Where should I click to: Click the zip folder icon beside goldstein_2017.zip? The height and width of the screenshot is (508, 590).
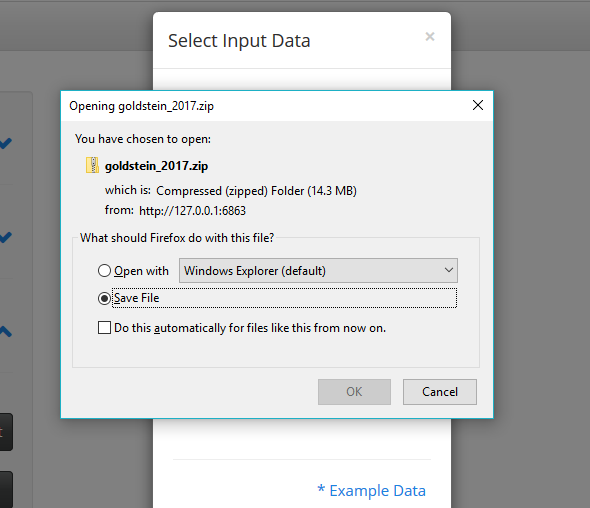pos(92,165)
